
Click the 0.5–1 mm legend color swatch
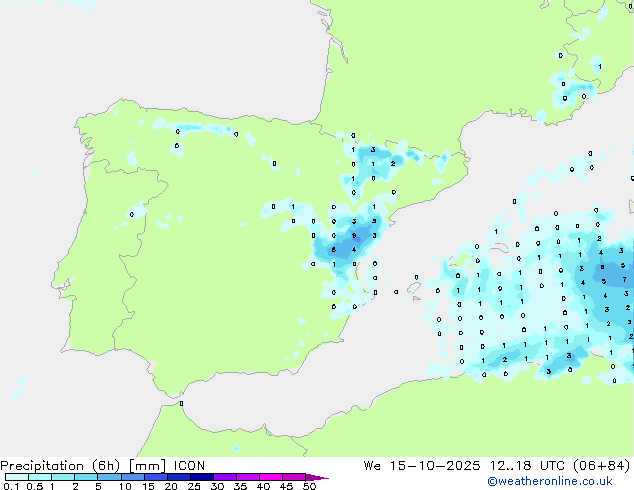coord(40,477)
